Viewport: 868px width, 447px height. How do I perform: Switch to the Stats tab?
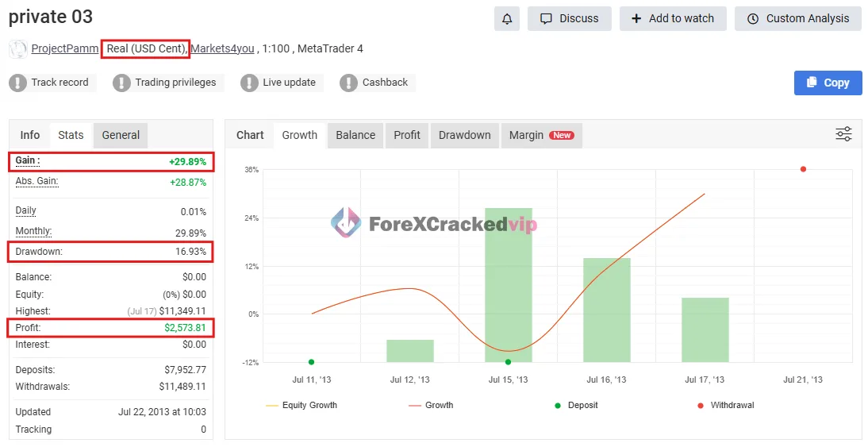[71, 135]
